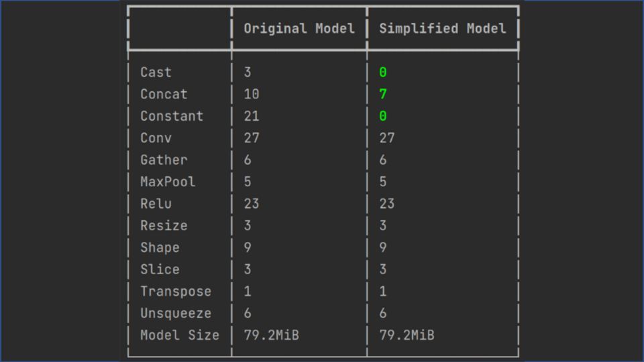The image size is (644, 362).
Task: Select the 'Conv' row label
Action: [156, 138]
